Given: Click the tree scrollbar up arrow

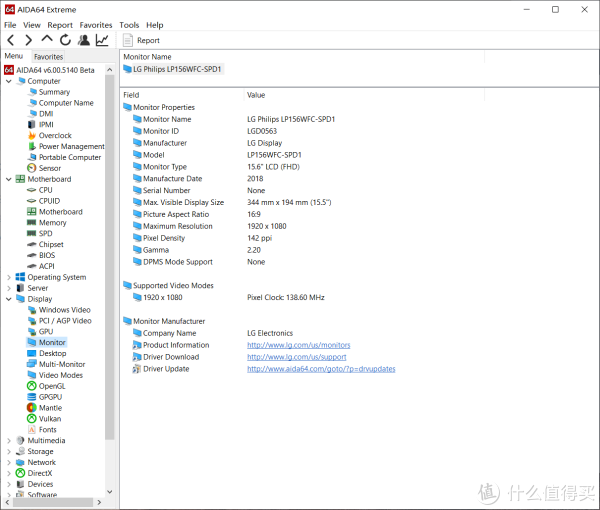Looking at the screenshot, I should tap(109, 70).
